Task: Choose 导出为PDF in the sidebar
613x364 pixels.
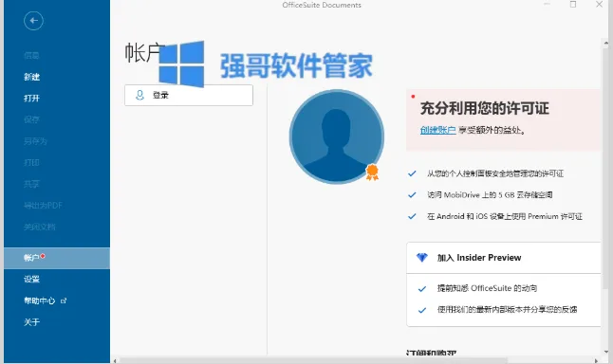Action: click(x=43, y=206)
